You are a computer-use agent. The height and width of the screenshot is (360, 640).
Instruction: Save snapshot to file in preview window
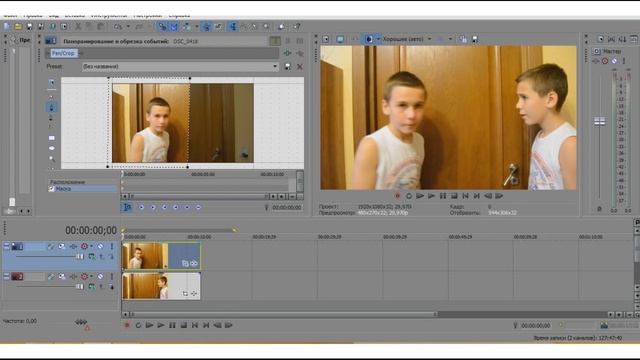tap(475, 39)
